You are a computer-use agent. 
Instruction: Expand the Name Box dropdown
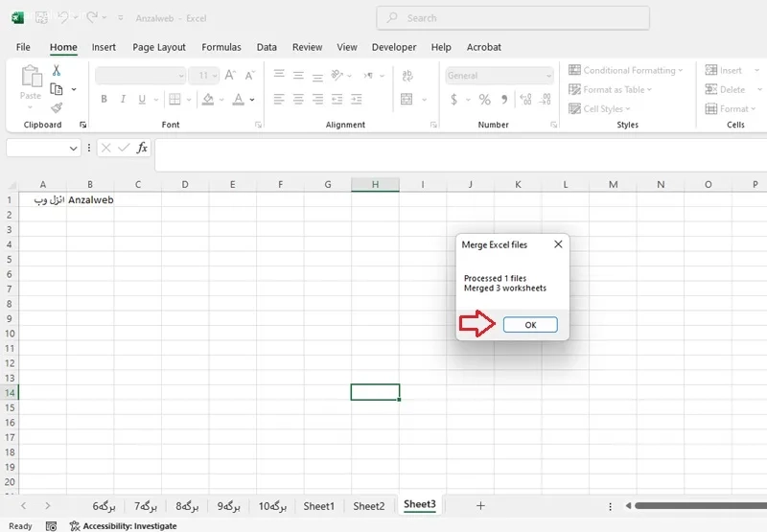tap(74, 148)
